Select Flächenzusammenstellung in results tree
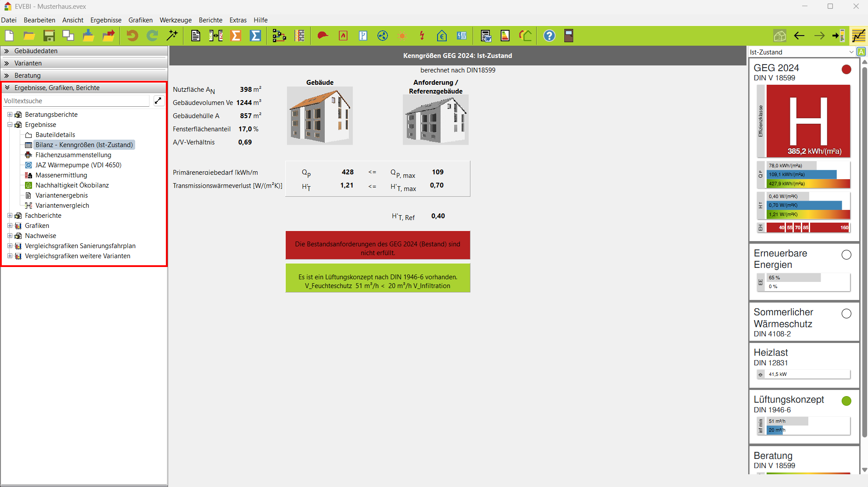Image resolution: width=868 pixels, height=487 pixels. (x=73, y=155)
